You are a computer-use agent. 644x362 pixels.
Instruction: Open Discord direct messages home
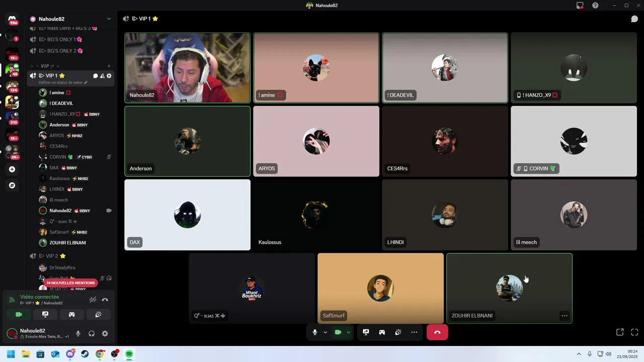pyautogui.click(x=12, y=19)
